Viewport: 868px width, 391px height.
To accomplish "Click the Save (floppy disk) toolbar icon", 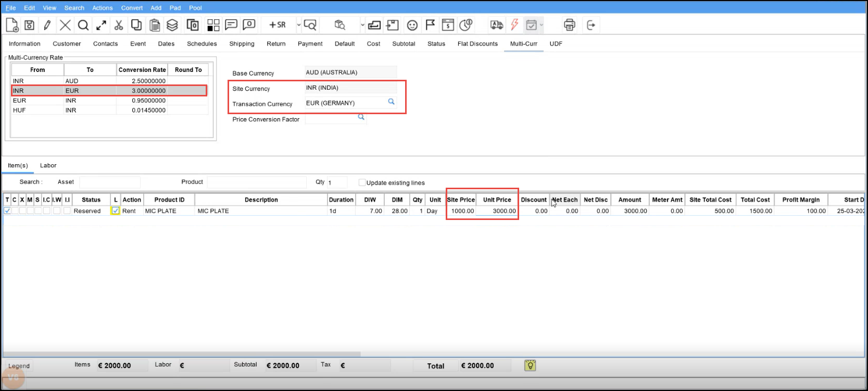I will click(x=30, y=25).
